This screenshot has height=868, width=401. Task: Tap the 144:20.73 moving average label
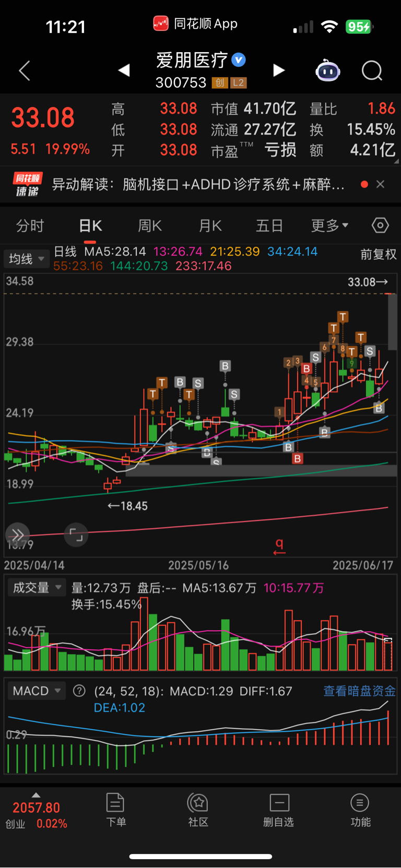click(139, 266)
